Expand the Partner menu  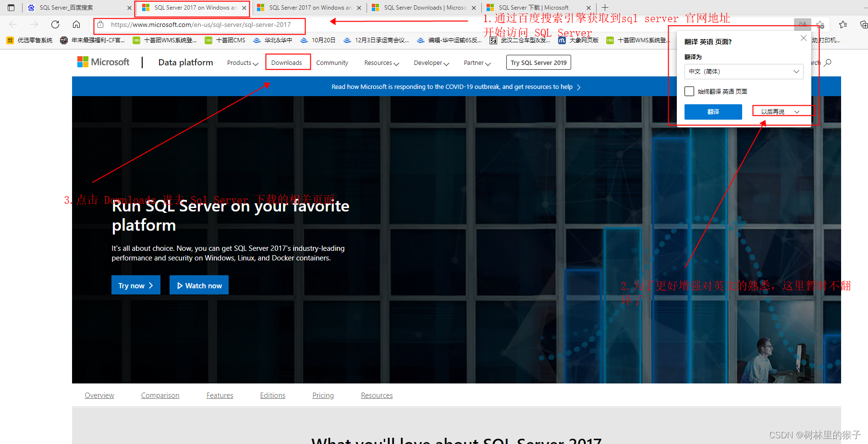tap(477, 63)
